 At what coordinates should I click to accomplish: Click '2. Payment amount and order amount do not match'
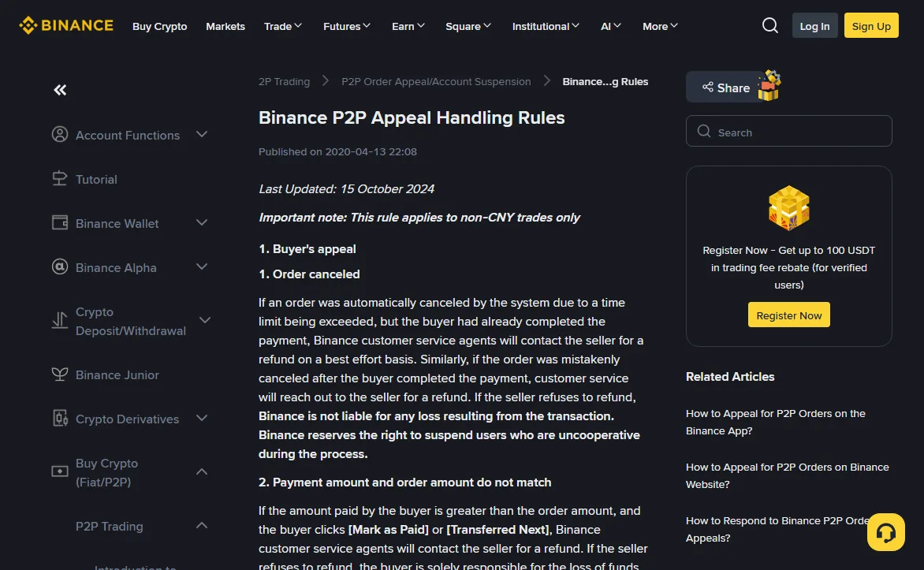pyautogui.click(x=404, y=482)
